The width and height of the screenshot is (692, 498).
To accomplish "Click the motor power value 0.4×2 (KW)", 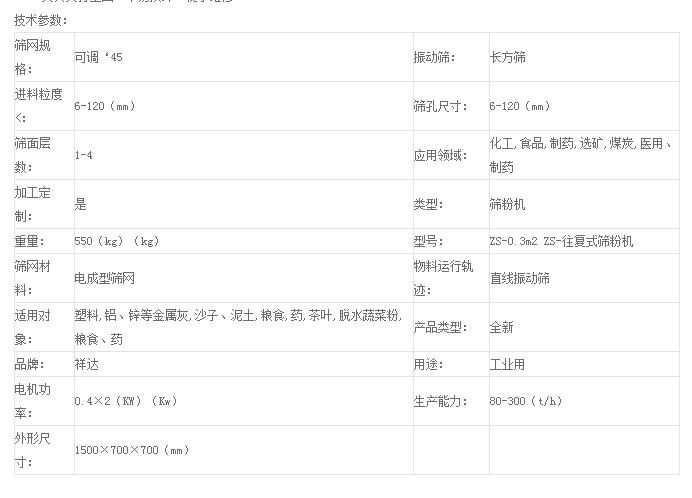I will (x=125, y=401).
